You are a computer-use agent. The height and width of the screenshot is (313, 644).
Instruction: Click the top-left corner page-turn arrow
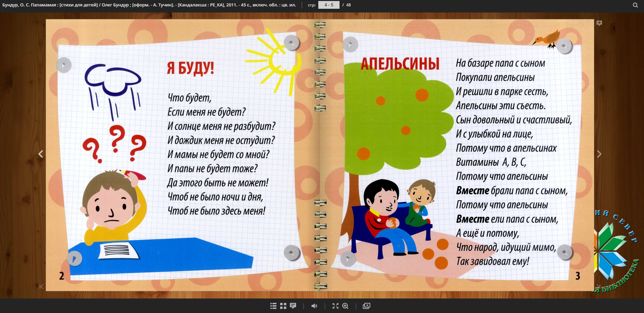63,65
